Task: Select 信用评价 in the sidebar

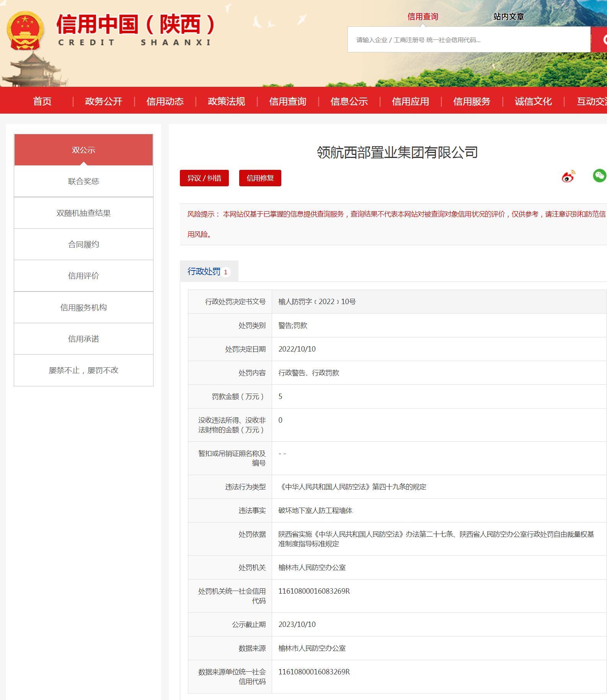Action: click(x=83, y=276)
